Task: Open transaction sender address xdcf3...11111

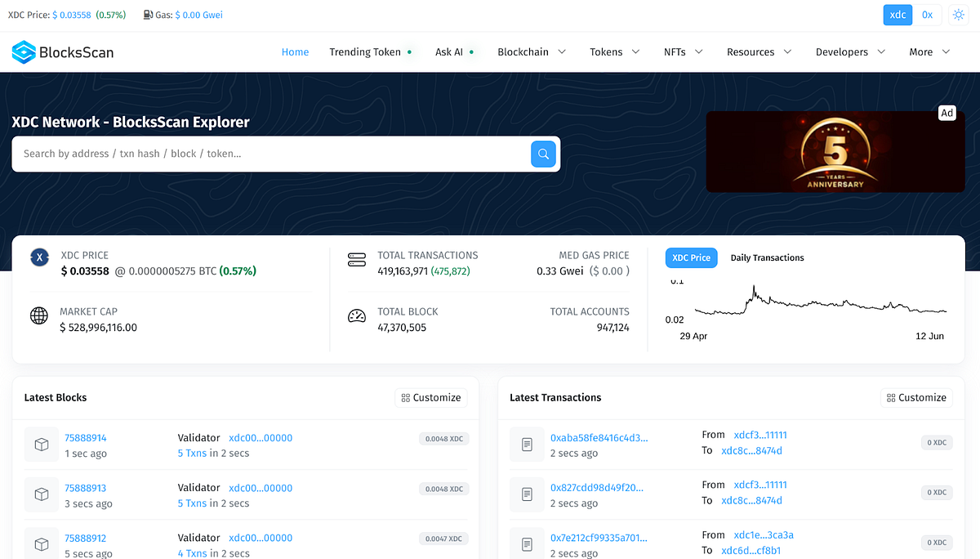Action: tap(759, 434)
